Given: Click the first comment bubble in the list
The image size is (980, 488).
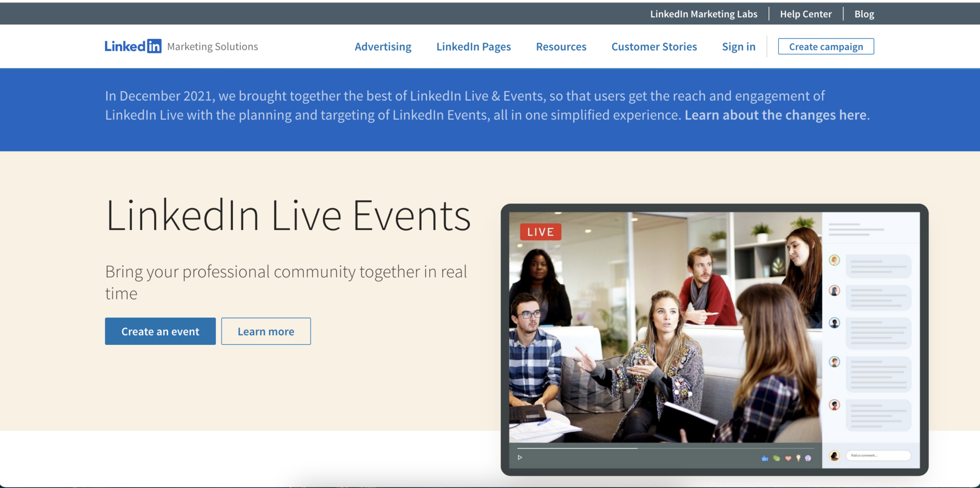Looking at the screenshot, I should click(879, 266).
